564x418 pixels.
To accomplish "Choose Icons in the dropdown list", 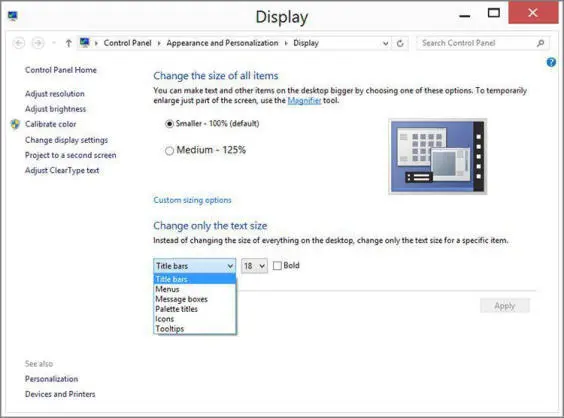I will [x=195, y=319].
